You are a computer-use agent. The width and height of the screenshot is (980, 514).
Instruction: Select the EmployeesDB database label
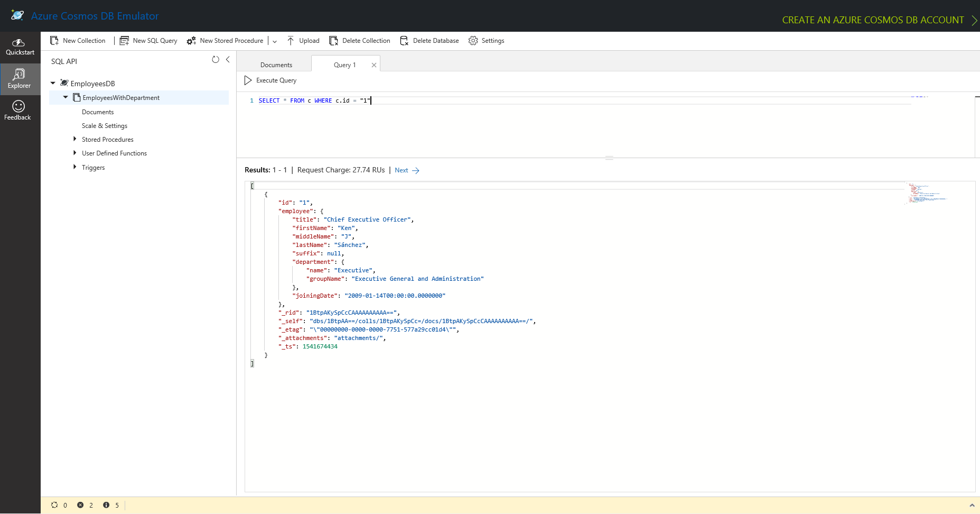click(93, 84)
